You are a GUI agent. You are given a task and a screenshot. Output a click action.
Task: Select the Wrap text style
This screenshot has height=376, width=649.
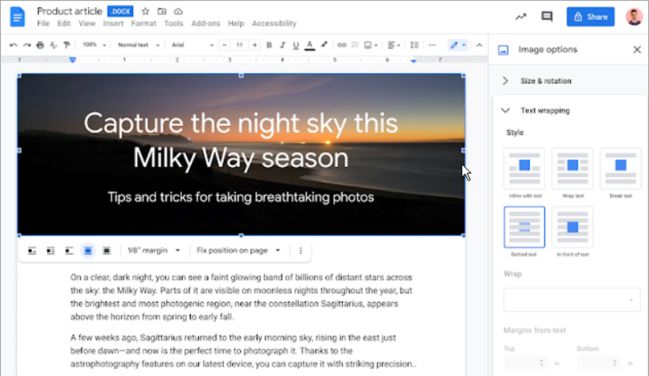coord(572,168)
